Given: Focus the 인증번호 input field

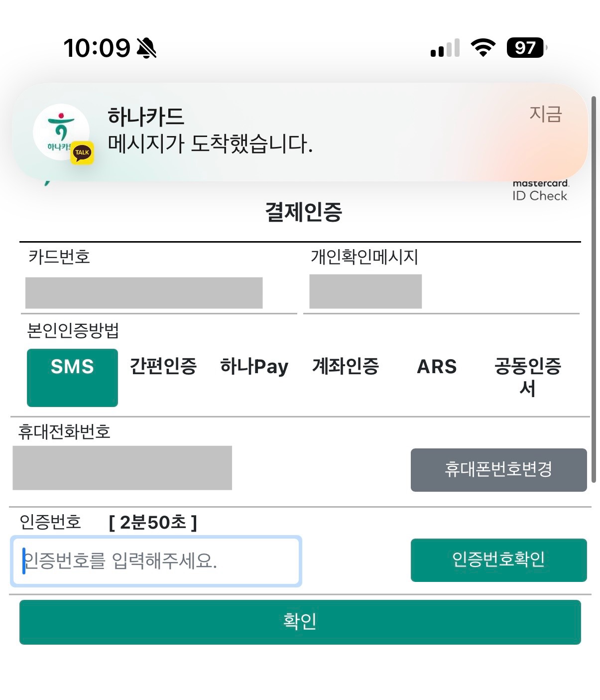Looking at the screenshot, I should 156,561.
